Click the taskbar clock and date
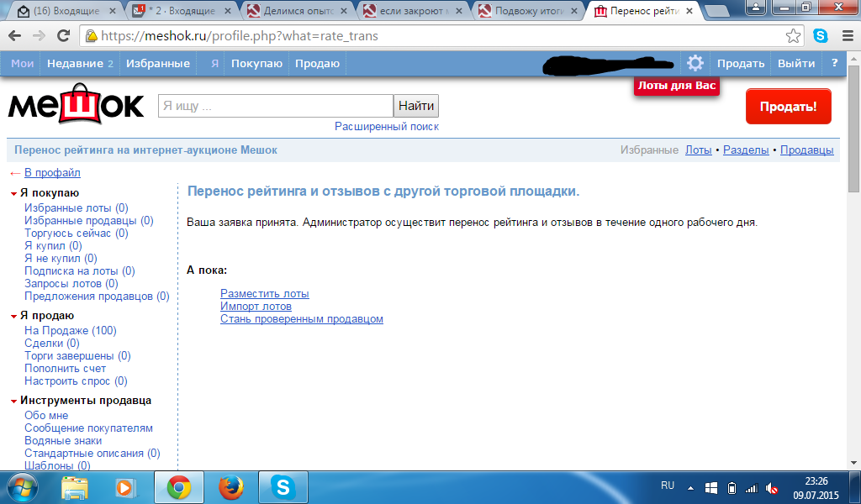This screenshot has width=861, height=504. click(816, 488)
